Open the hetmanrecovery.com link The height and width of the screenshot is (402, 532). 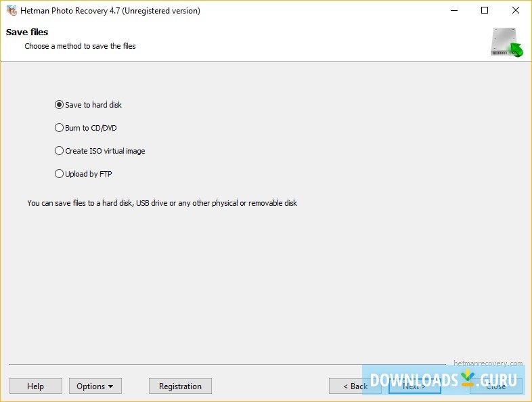tap(488, 363)
